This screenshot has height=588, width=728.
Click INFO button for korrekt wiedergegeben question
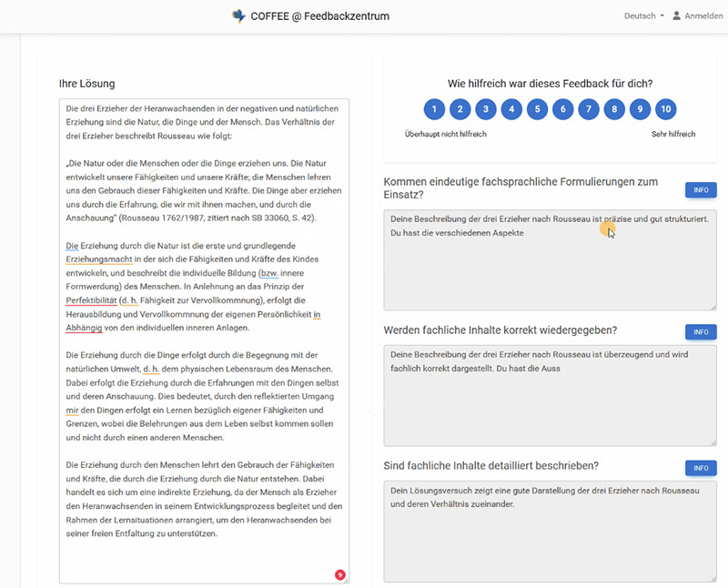701,332
